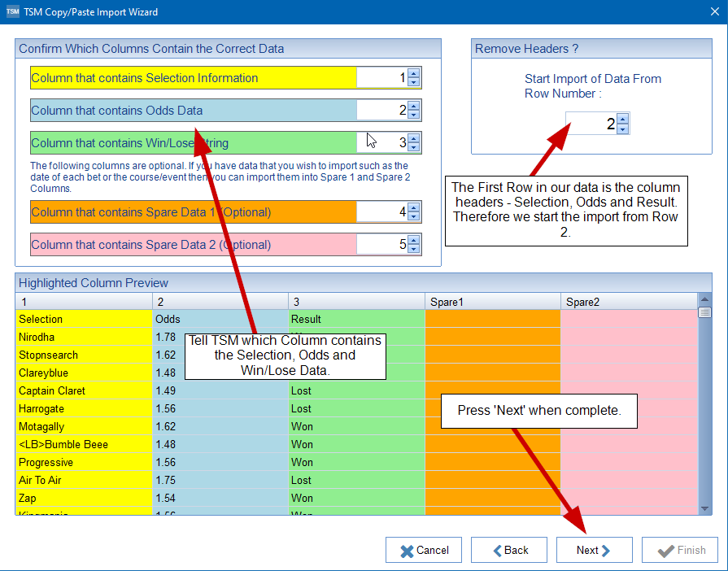This screenshot has width=728, height=571.
Task: Decrease the Spare Data 2 column number
Action: point(413,249)
